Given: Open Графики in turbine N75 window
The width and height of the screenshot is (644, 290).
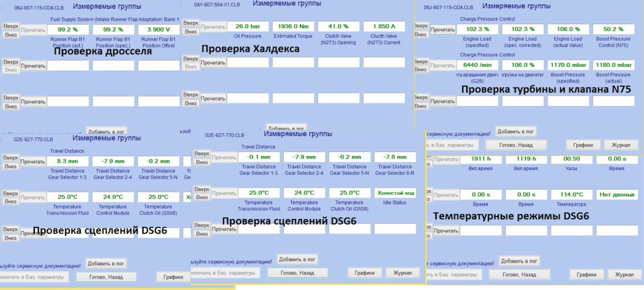Looking at the screenshot, I should pyautogui.click(x=584, y=145).
